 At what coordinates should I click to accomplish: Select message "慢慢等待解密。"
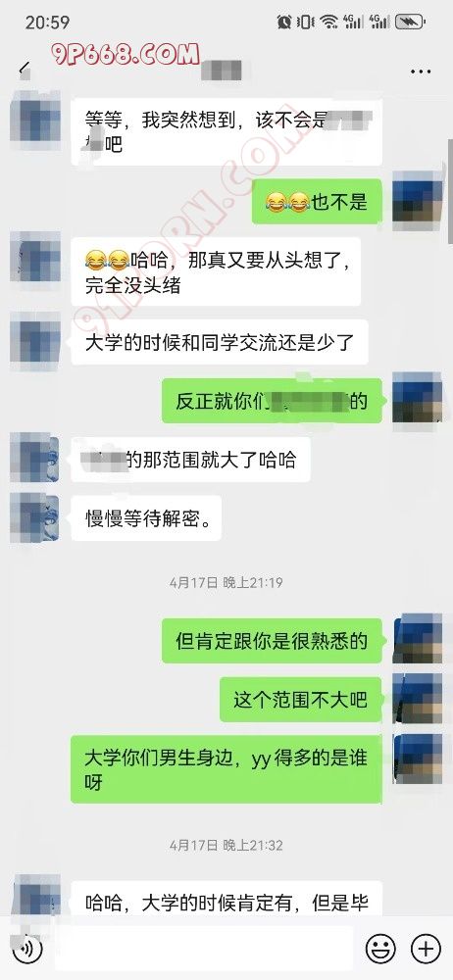tap(146, 518)
